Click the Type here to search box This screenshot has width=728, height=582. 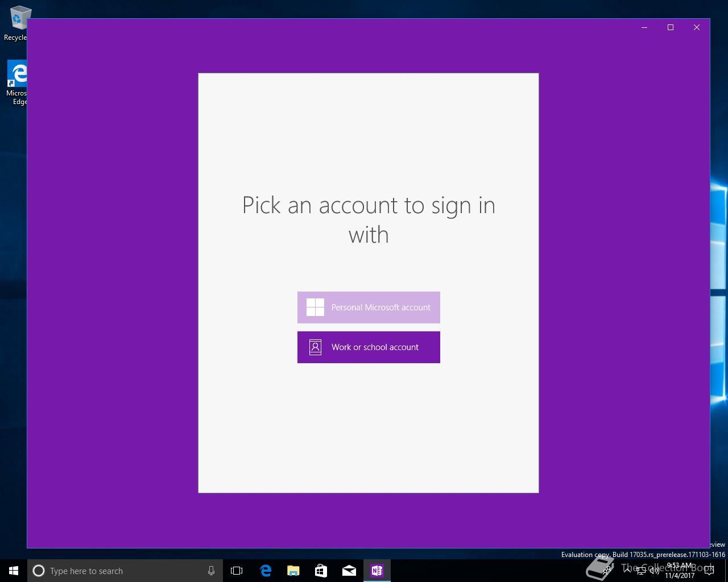click(123, 571)
